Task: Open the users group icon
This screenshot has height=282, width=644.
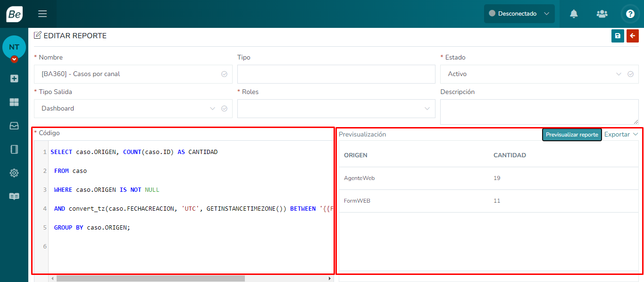Action: tap(602, 14)
